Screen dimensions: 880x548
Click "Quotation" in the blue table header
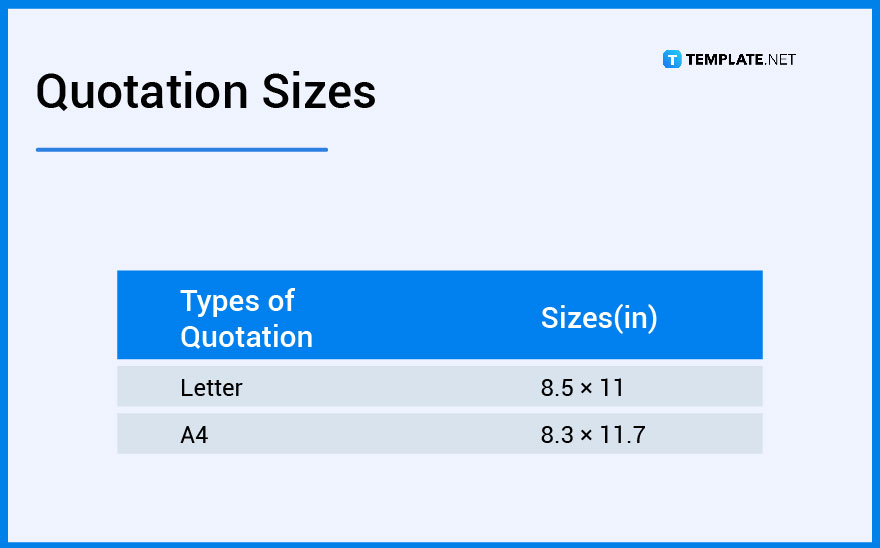246,336
